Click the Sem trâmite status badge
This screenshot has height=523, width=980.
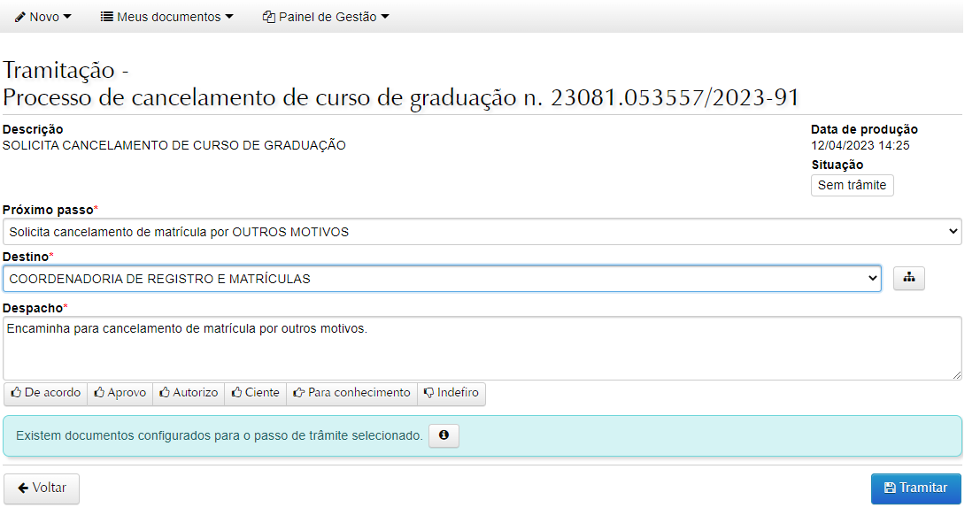[x=852, y=186]
